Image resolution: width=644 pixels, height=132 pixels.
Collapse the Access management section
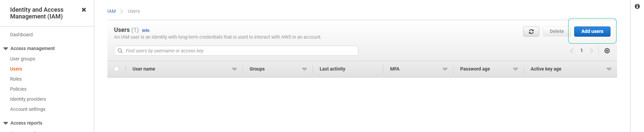pyautogui.click(x=6, y=49)
